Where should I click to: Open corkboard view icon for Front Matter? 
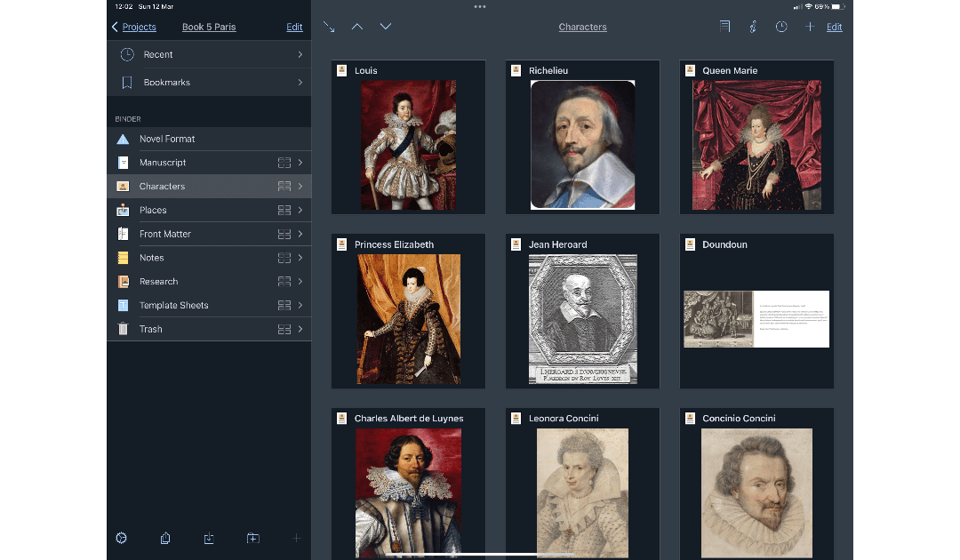point(284,234)
